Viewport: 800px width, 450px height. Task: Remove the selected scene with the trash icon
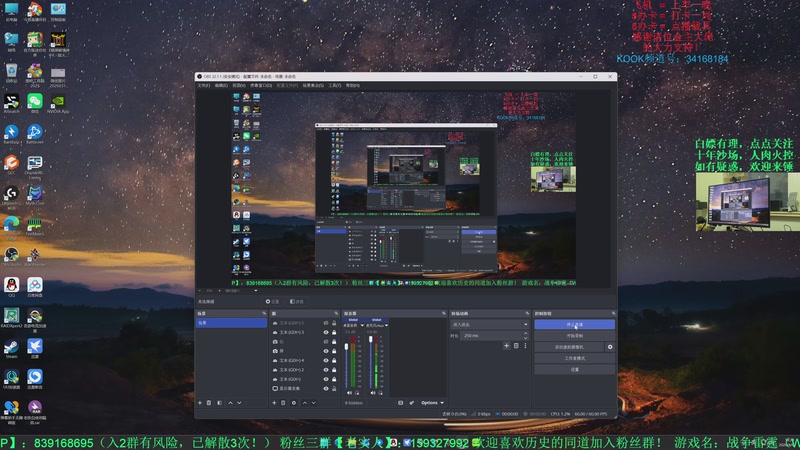tap(209, 403)
